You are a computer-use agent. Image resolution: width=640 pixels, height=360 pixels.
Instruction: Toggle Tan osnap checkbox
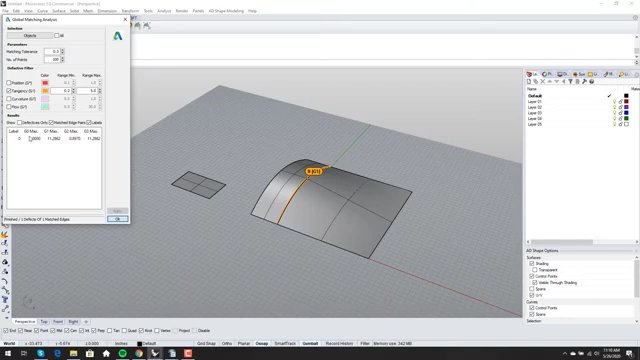tap(109, 331)
